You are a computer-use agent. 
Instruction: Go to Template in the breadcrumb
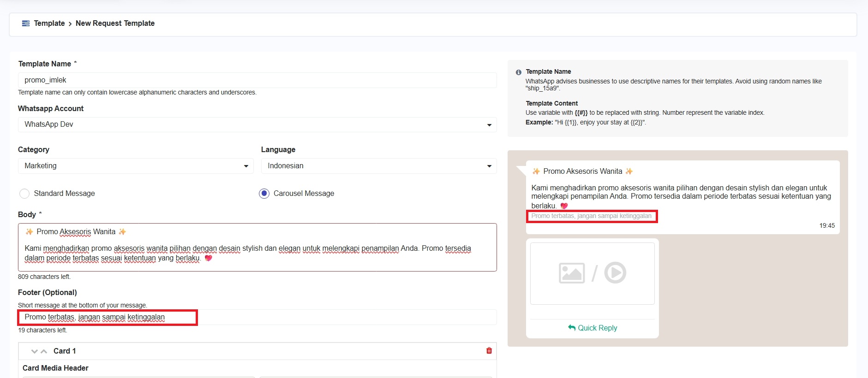(49, 24)
